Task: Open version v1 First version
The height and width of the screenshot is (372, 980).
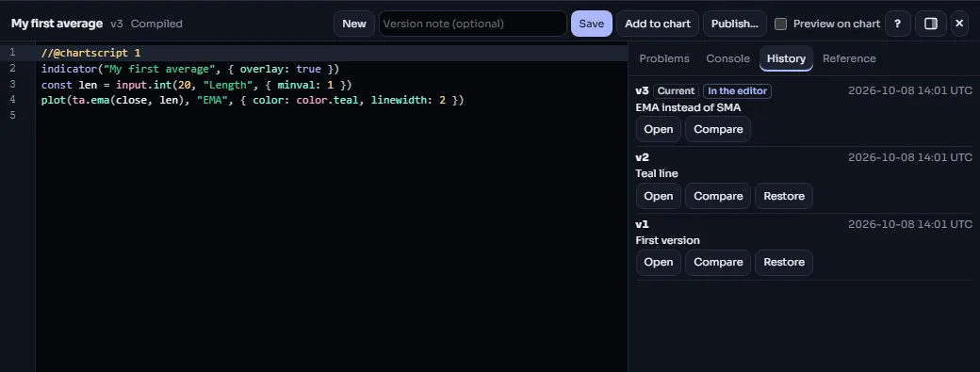Action: click(x=658, y=263)
